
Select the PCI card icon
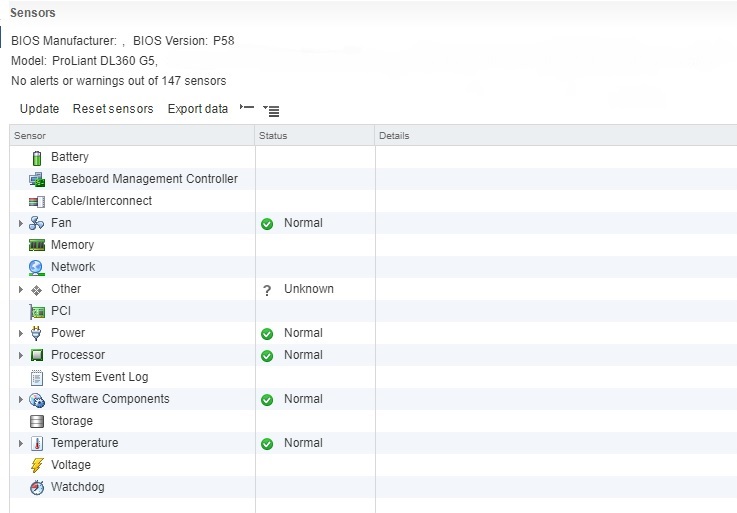point(37,311)
